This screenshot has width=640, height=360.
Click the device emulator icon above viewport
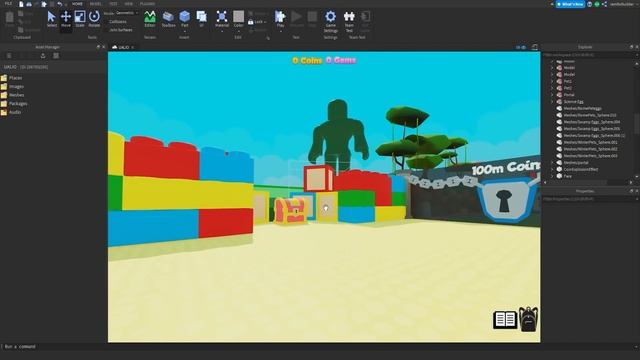534,47
